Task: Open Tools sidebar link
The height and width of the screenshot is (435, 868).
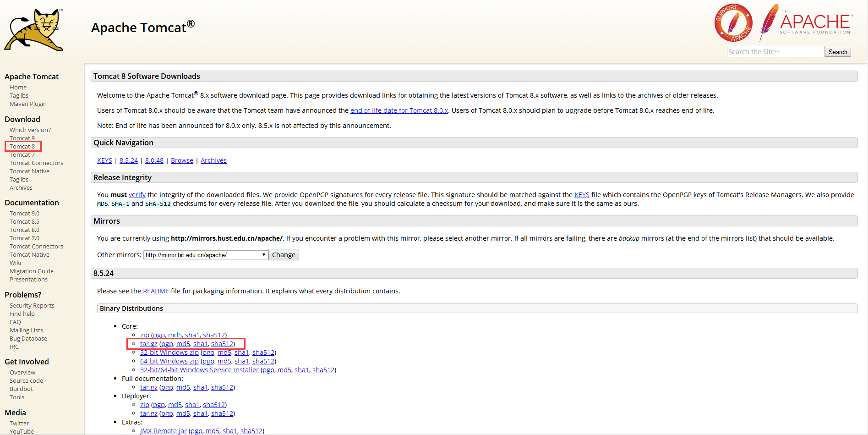Action: [x=17, y=397]
